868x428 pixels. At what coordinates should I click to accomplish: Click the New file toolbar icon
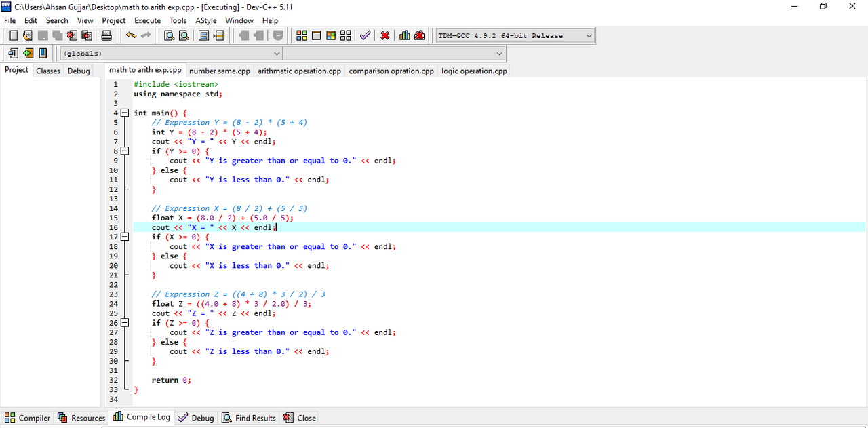click(14, 35)
